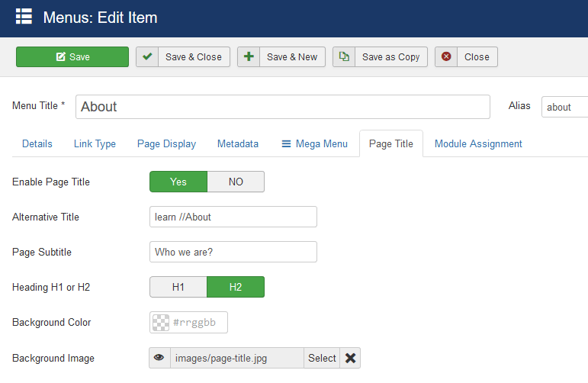Preview background image with eye icon
Viewport: 588px width, 383px height.
[159, 358]
